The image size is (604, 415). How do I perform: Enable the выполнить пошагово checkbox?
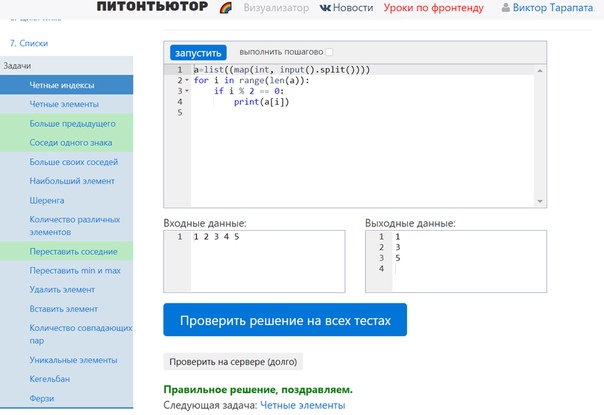pyautogui.click(x=329, y=52)
